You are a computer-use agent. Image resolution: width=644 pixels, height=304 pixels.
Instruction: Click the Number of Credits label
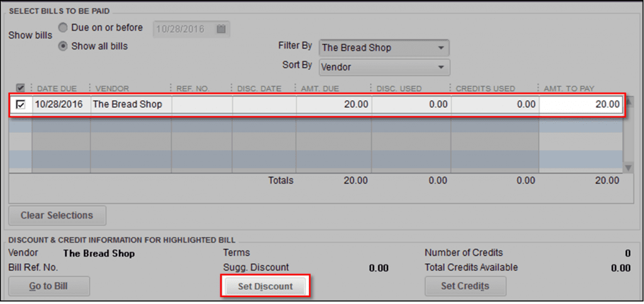[x=464, y=252]
